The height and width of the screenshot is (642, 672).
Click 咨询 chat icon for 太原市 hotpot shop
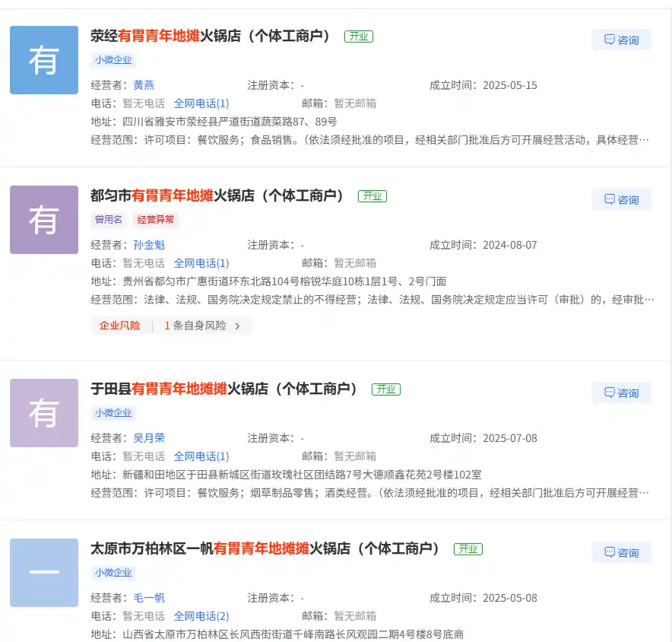(610, 553)
